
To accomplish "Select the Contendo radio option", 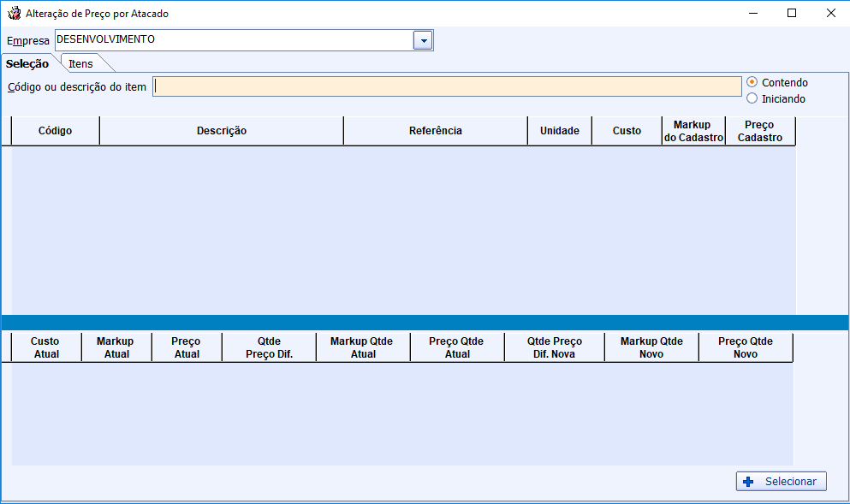I will 752,82.
